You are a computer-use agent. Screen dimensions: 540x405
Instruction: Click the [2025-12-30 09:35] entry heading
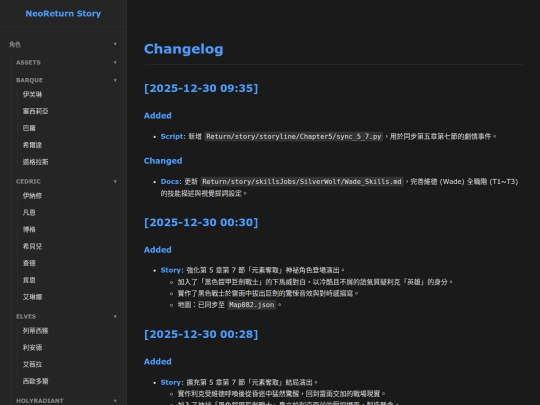coord(201,88)
